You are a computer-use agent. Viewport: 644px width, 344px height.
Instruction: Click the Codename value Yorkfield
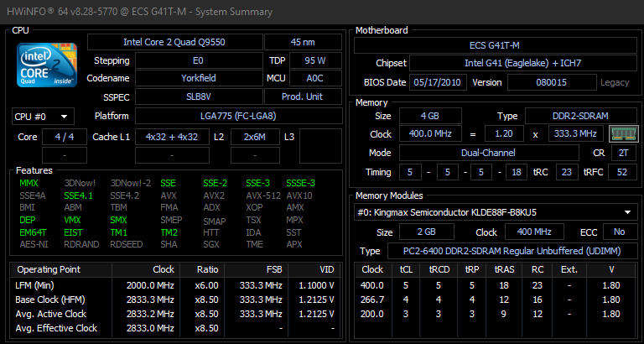(199, 78)
